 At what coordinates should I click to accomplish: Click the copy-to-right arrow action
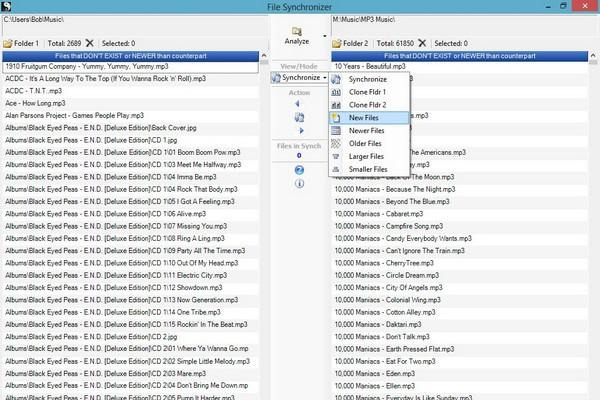coord(301,131)
